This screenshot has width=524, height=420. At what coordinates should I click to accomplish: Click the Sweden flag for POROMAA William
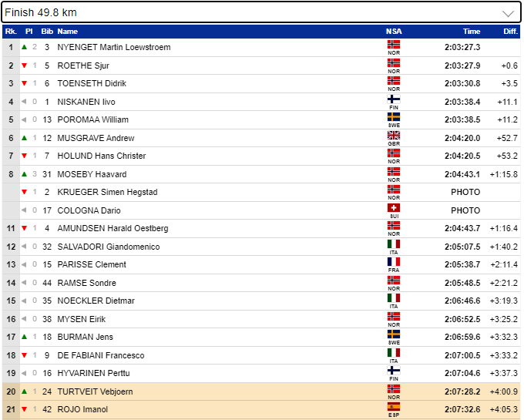(x=394, y=118)
